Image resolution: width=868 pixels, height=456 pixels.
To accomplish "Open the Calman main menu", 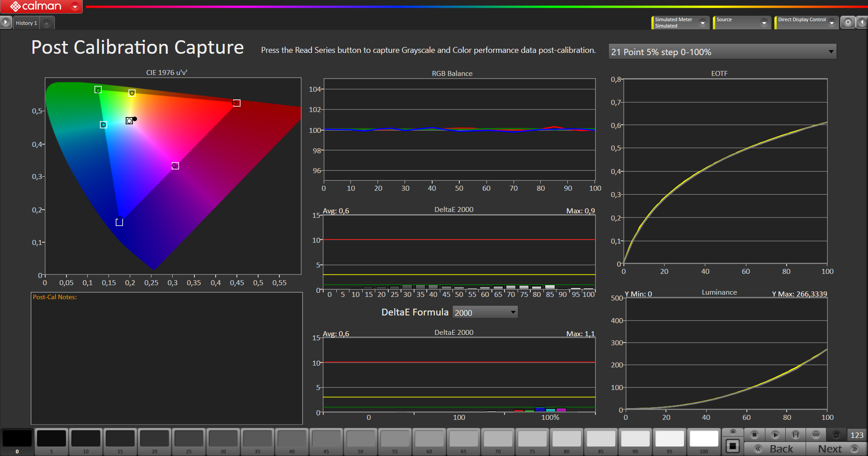I will coord(41,6).
